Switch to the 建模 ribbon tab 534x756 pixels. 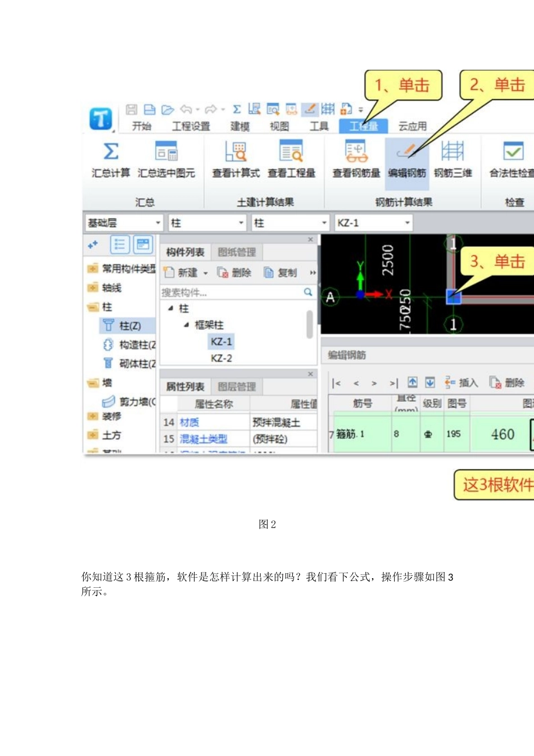(x=239, y=126)
